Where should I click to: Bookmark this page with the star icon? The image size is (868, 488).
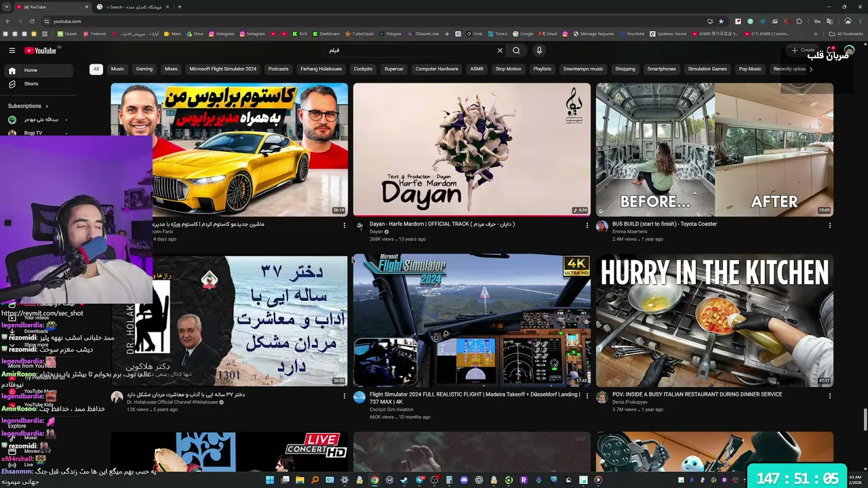point(721,21)
